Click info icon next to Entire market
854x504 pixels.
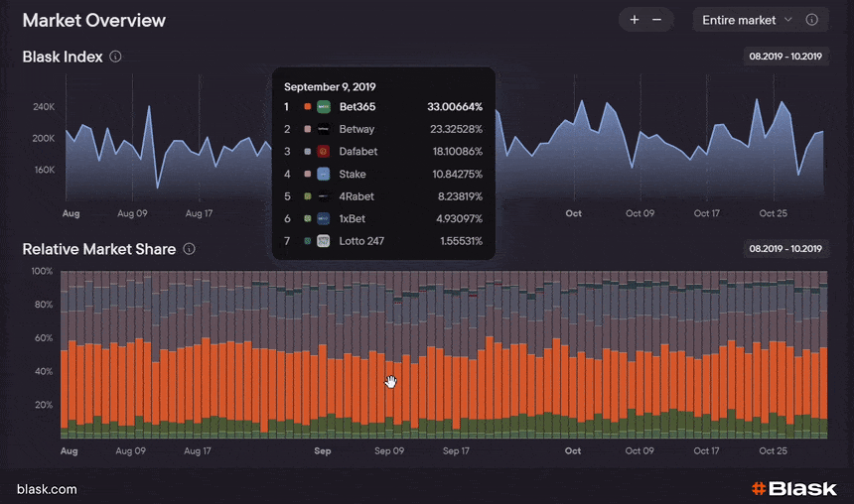click(812, 20)
